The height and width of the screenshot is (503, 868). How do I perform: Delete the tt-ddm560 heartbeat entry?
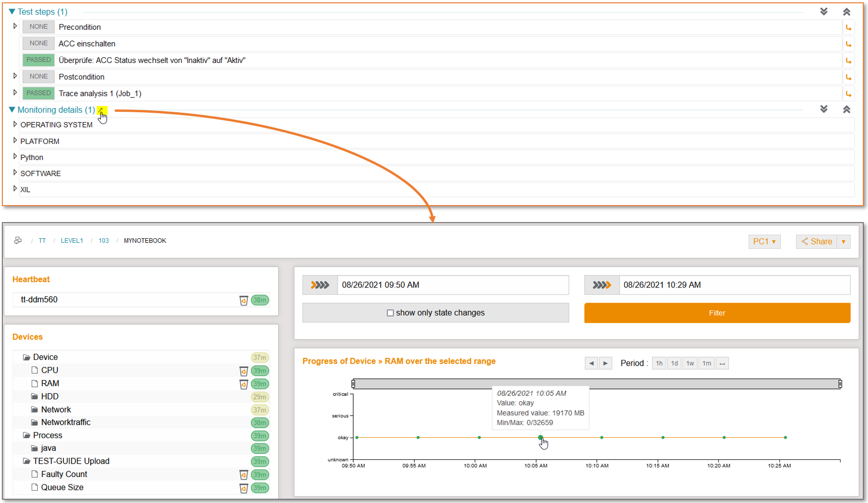(x=244, y=300)
